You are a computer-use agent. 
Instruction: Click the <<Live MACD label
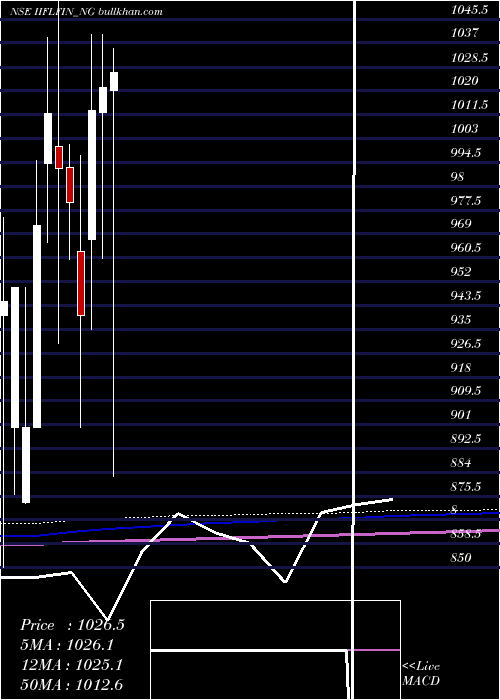tap(421, 673)
